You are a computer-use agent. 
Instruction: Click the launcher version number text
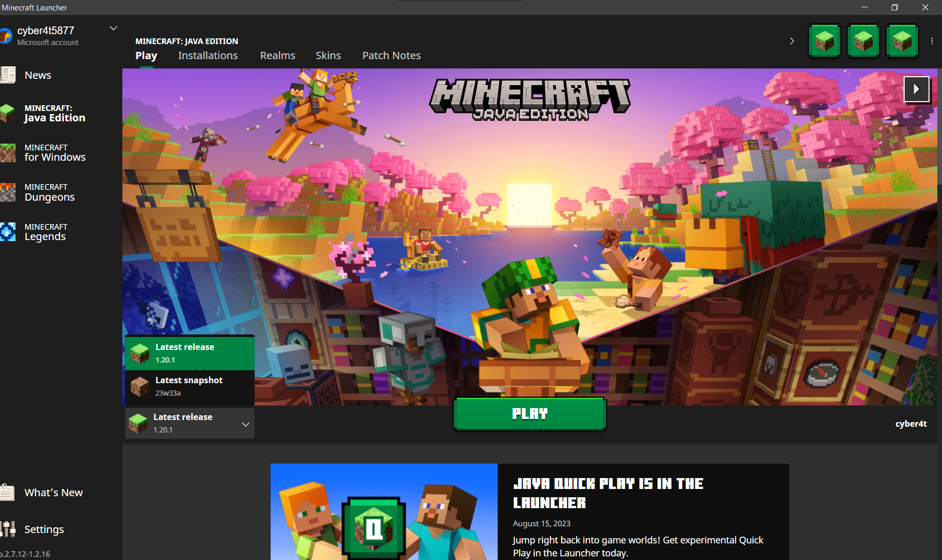[25, 554]
